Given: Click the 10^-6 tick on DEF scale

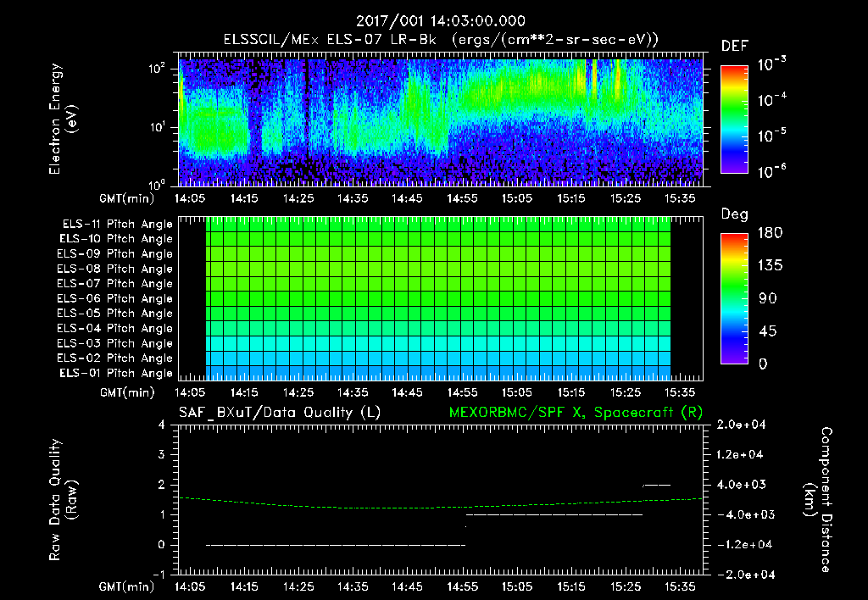Looking at the screenshot, I should [771, 171].
